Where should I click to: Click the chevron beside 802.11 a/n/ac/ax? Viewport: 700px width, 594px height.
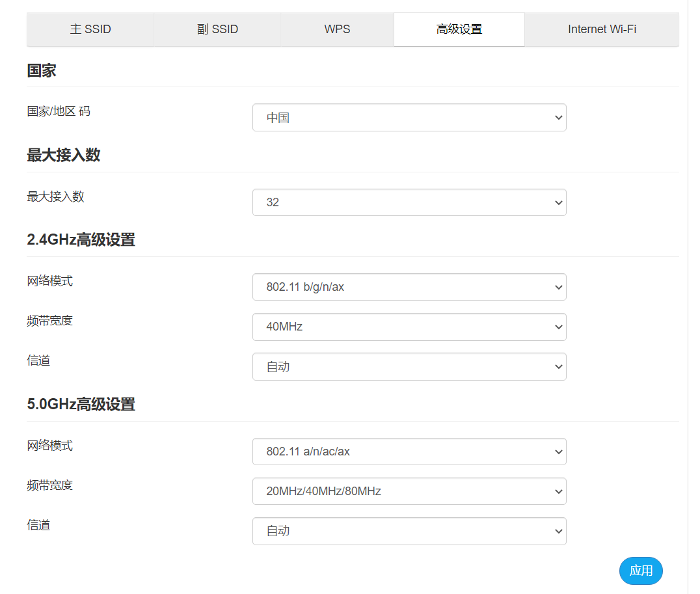[558, 452]
